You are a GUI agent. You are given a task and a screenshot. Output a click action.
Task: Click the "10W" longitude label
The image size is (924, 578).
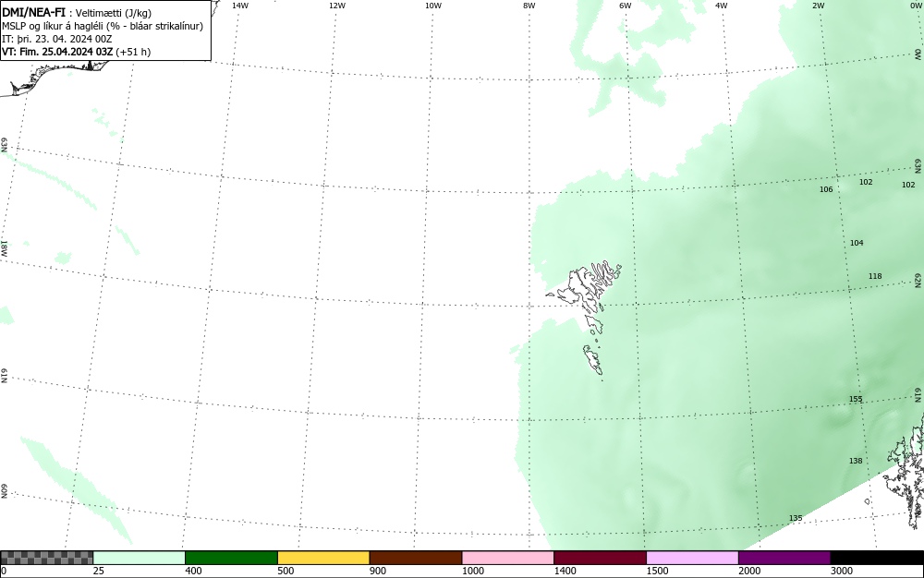(x=433, y=6)
